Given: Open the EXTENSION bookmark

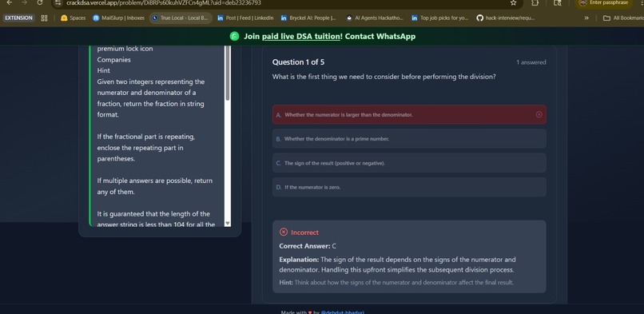Looking at the screenshot, I should (18, 18).
